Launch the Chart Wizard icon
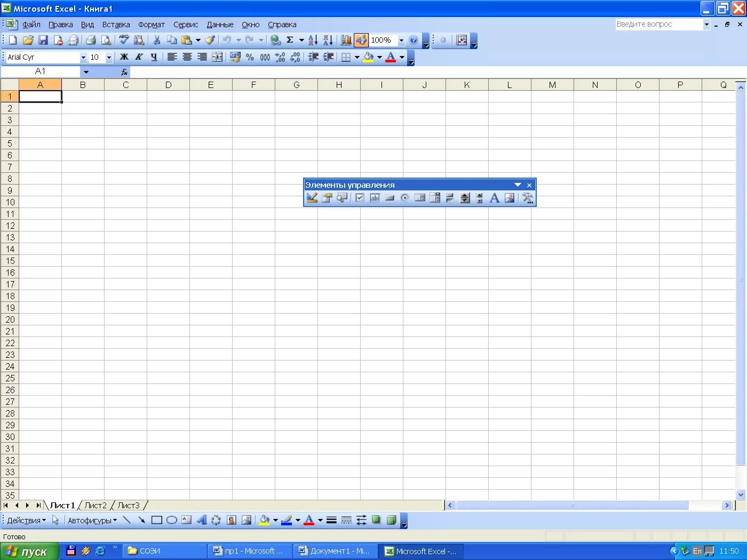The width and height of the screenshot is (747, 560). point(346,40)
